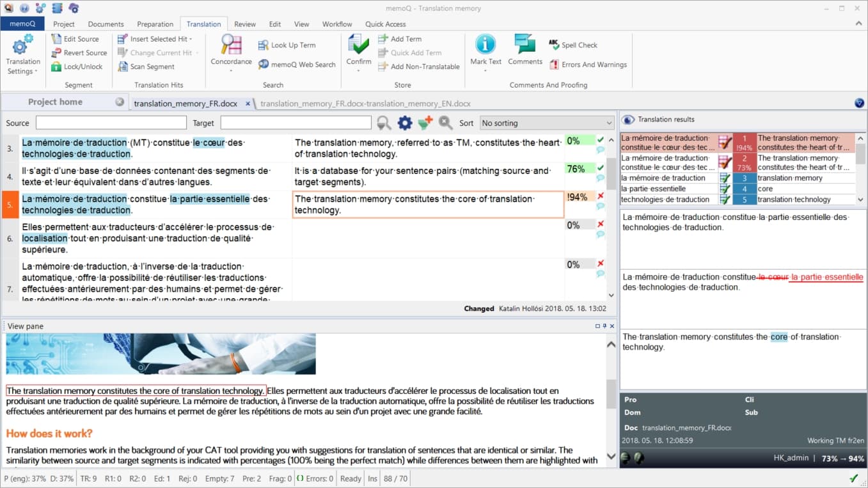Click the 'How does it work?' heading in View pane
The image size is (868, 488).
click(49, 434)
